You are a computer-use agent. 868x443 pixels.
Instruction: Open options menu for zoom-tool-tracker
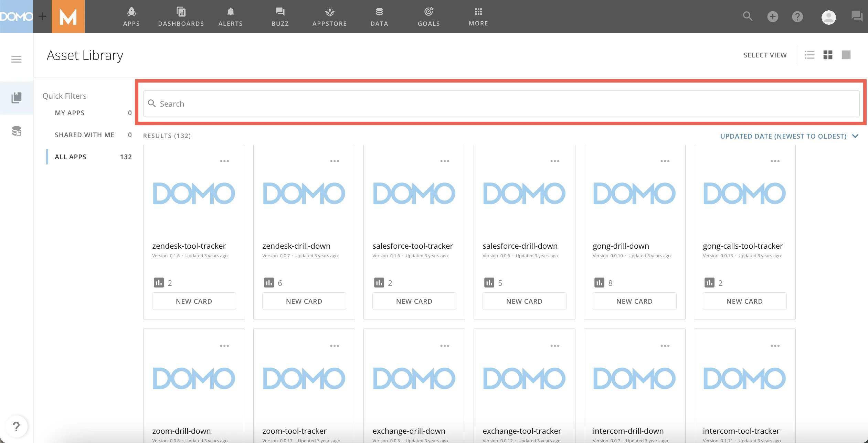[335, 346]
